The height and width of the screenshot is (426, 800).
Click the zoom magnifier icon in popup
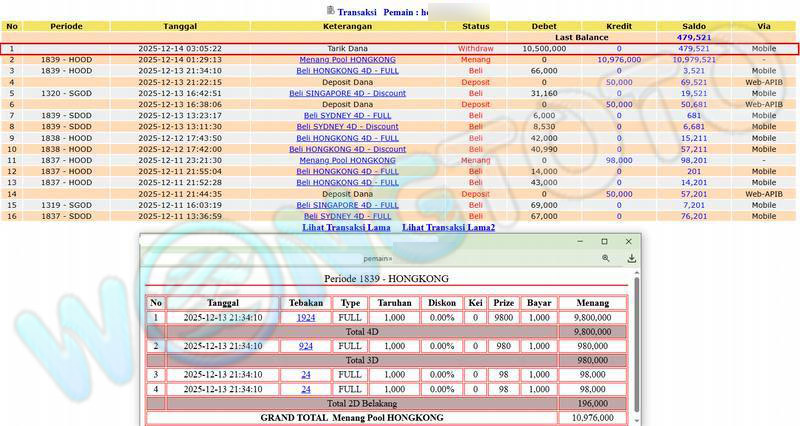coord(606,258)
